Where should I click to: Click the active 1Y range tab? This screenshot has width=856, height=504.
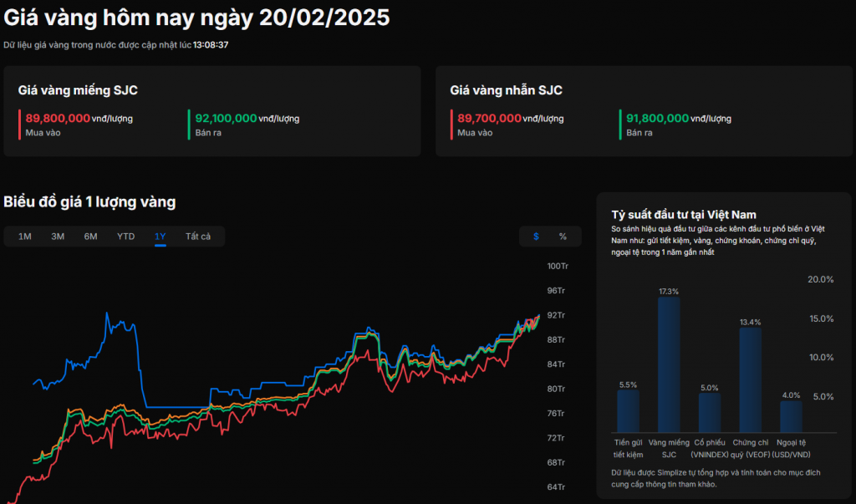tap(160, 237)
